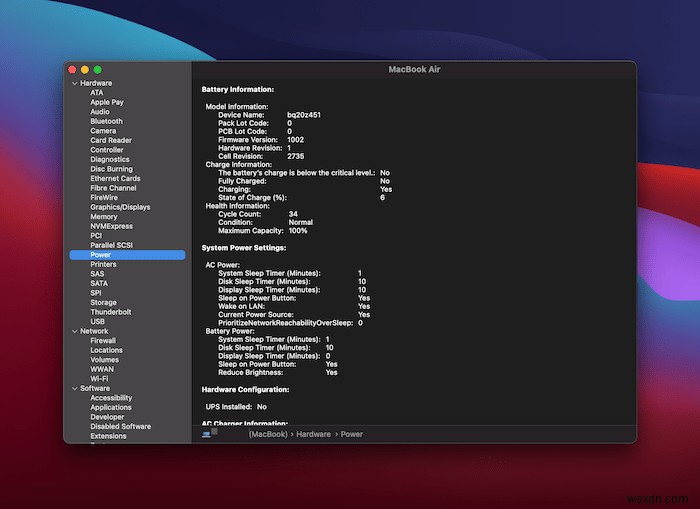Select Memory in the hardware list

pyautogui.click(x=104, y=216)
